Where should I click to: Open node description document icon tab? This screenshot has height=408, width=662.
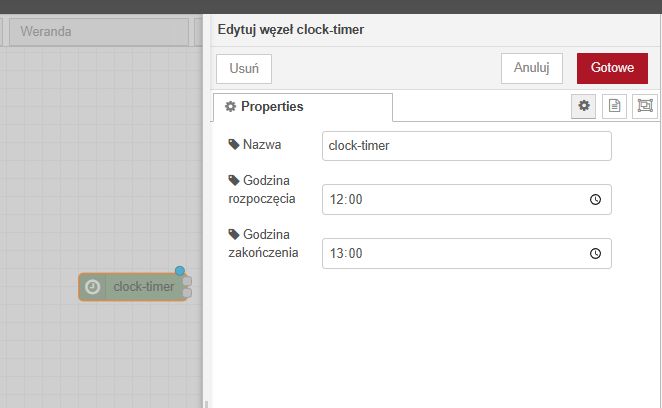click(614, 106)
